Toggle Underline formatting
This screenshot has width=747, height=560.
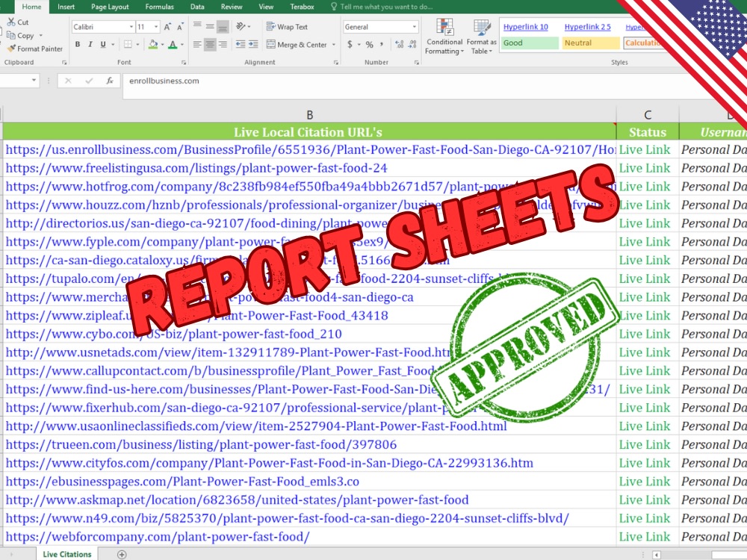coord(103,44)
